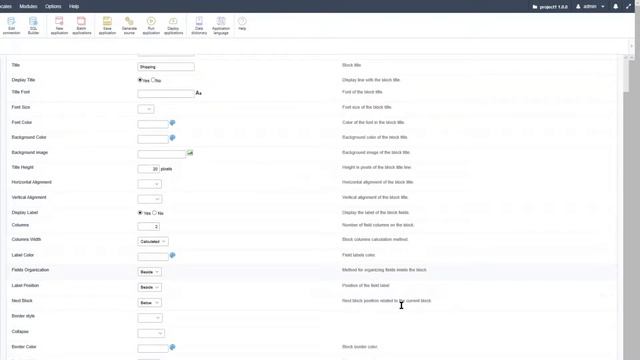640x360 pixels.
Task: Click the Font Color text field
Action: tap(153, 124)
